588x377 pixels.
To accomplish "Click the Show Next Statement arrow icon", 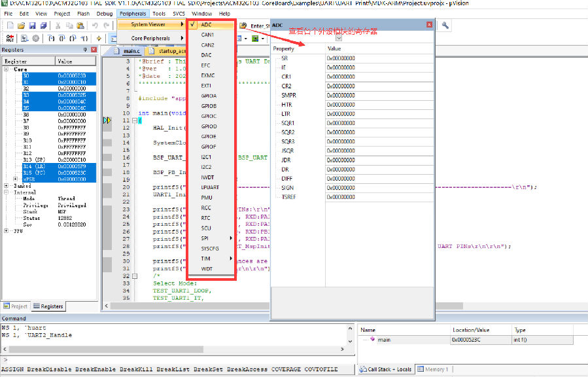I will click(x=99, y=38).
